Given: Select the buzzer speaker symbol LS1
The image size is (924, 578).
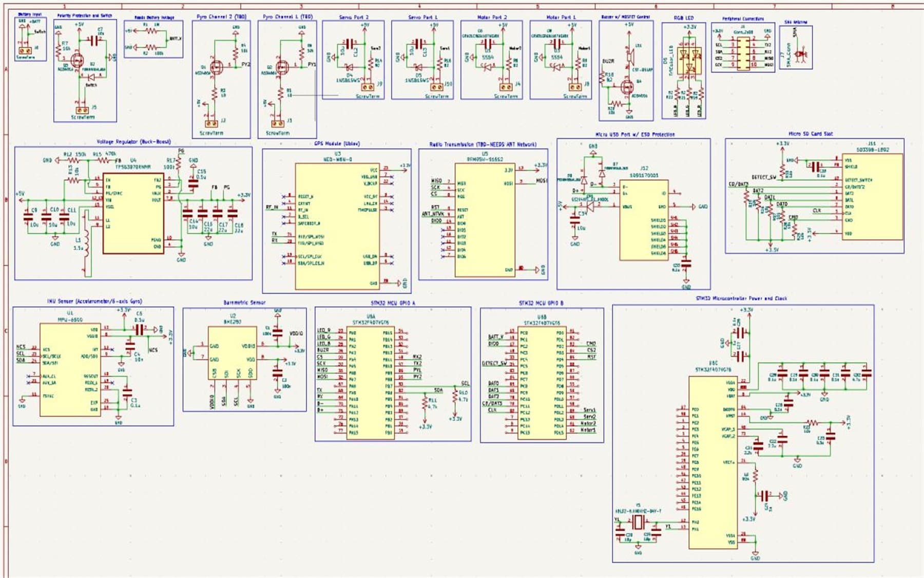Looking at the screenshot, I should coord(631,57).
